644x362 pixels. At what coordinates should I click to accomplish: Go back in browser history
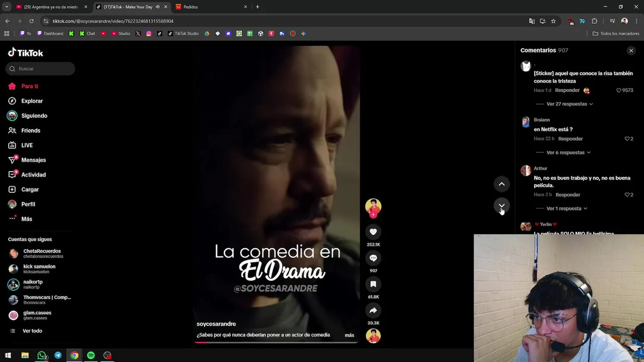pyautogui.click(x=7, y=21)
